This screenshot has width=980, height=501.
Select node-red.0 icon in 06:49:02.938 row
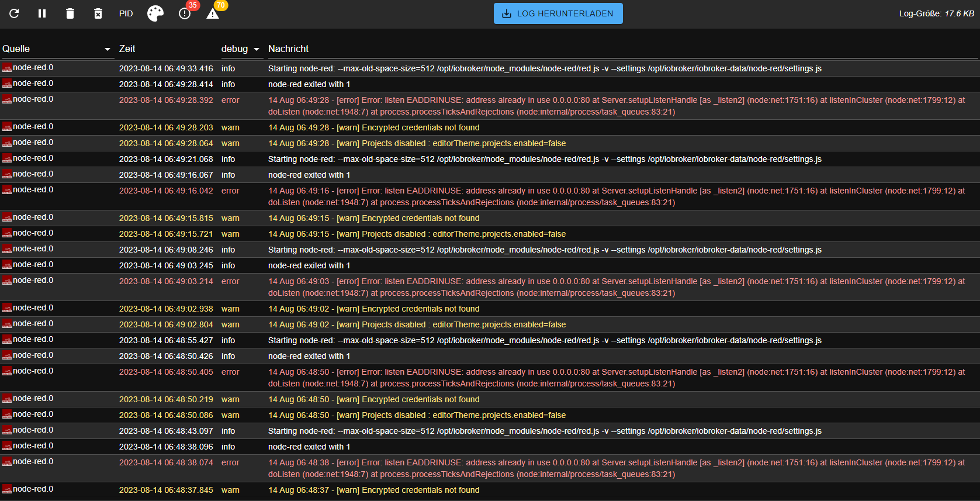click(7, 308)
